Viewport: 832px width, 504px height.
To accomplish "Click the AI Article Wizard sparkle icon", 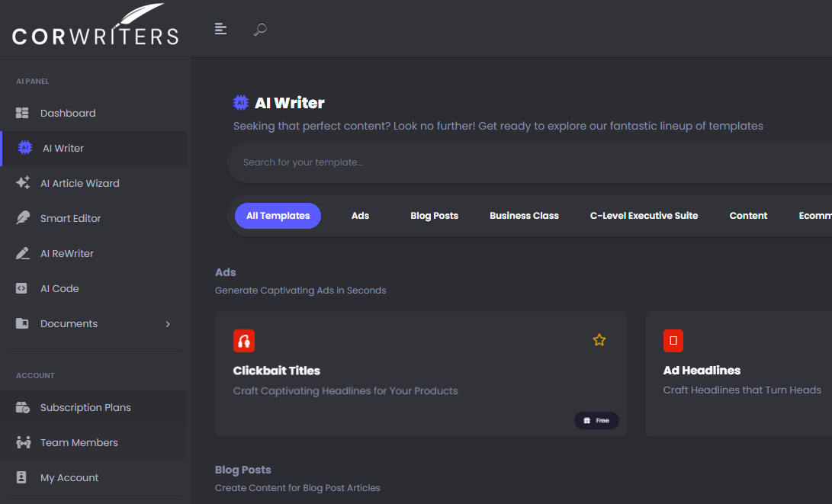I will [23, 183].
